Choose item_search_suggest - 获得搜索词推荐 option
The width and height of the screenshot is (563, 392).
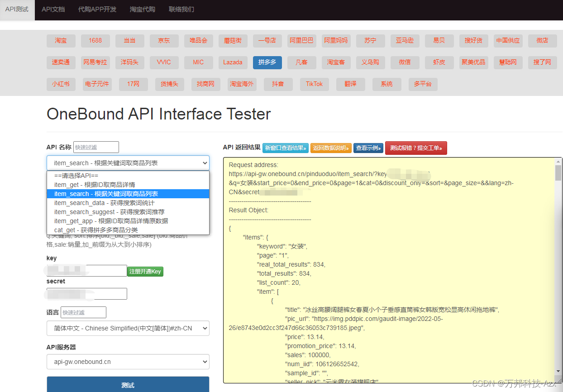click(x=128, y=212)
